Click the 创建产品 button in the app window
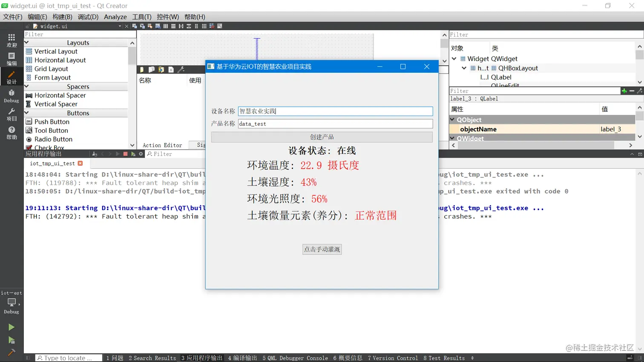Viewport: 644px width, 362px height. pyautogui.click(x=322, y=137)
